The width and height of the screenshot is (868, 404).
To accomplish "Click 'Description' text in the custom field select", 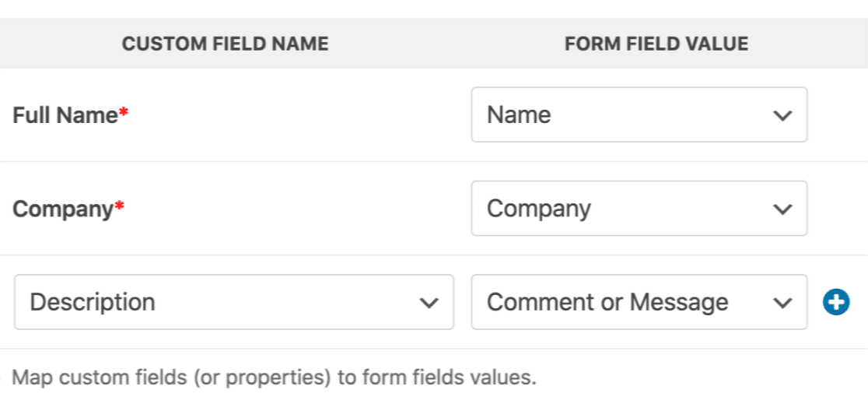I will coord(93,302).
